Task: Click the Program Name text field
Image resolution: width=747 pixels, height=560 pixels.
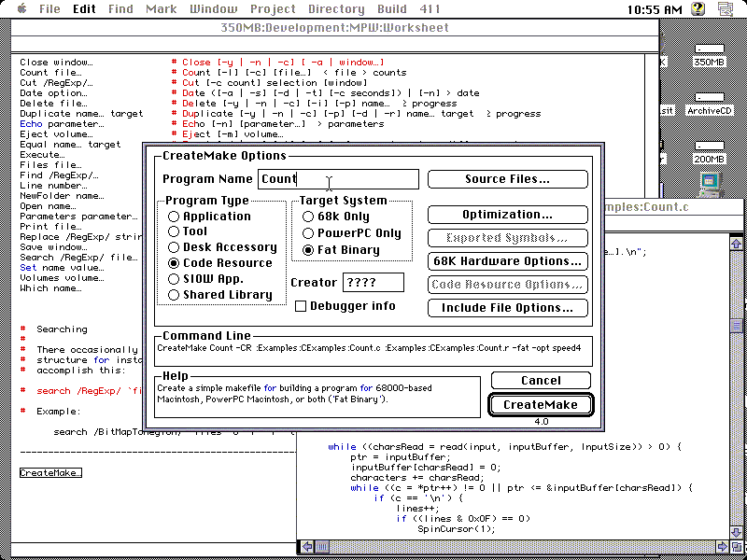Action: pos(338,179)
